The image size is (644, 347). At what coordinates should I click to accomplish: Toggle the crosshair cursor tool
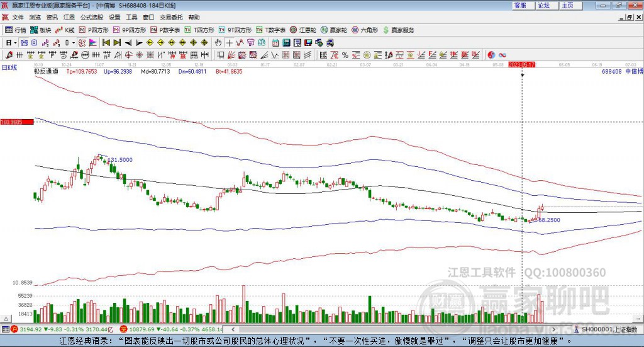point(229,42)
